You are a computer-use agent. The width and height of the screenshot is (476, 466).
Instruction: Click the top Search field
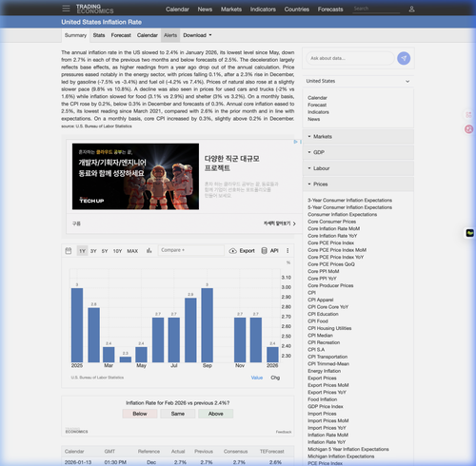(x=376, y=9)
